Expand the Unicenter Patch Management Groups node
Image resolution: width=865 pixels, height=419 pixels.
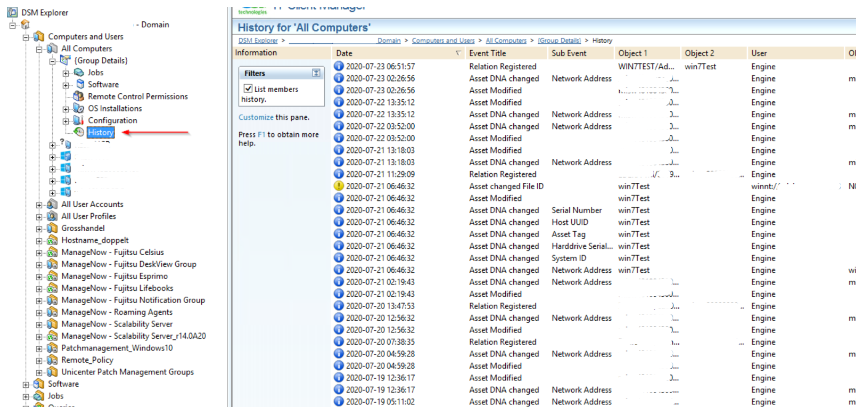pos(39,372)
